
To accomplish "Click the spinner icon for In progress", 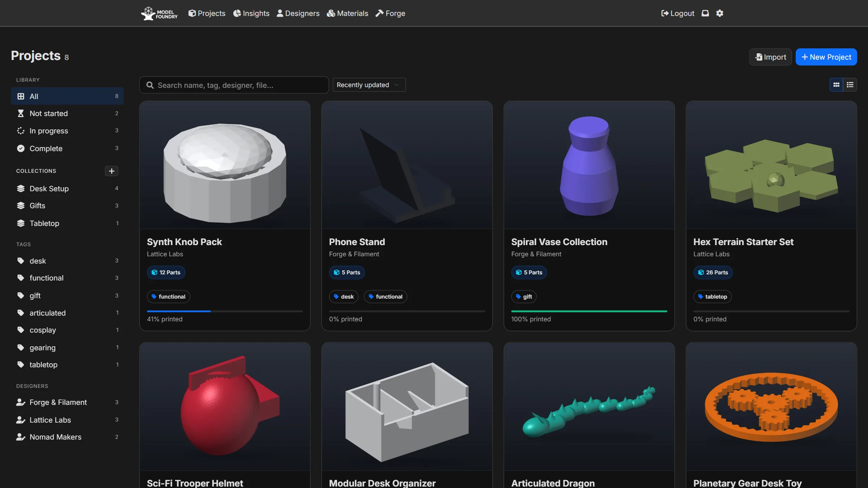I will click(21, 131).
